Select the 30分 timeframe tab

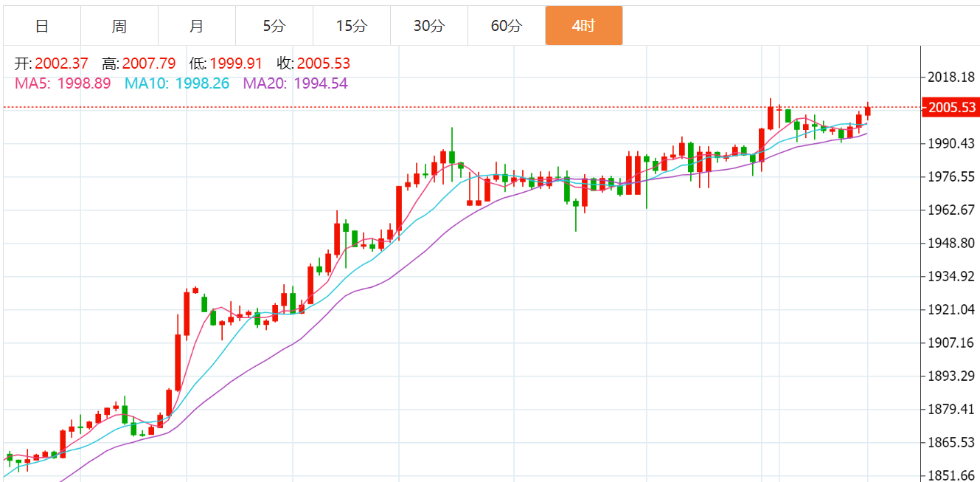429,26
